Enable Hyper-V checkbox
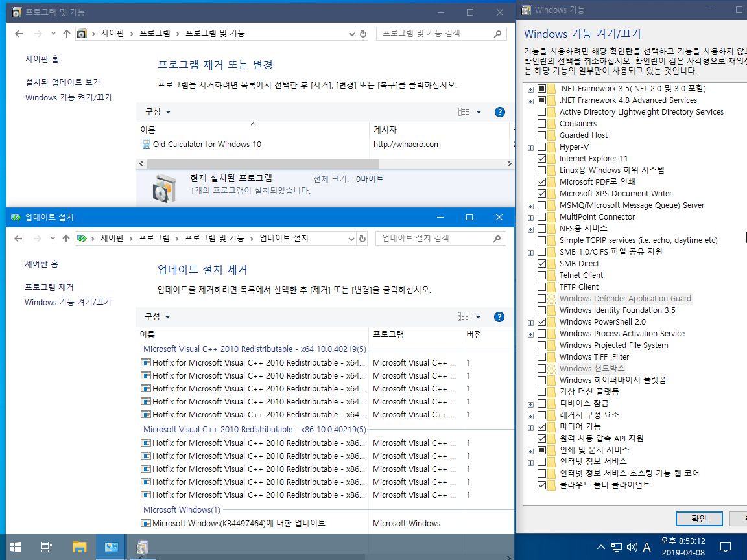 (x=541, y=146)
